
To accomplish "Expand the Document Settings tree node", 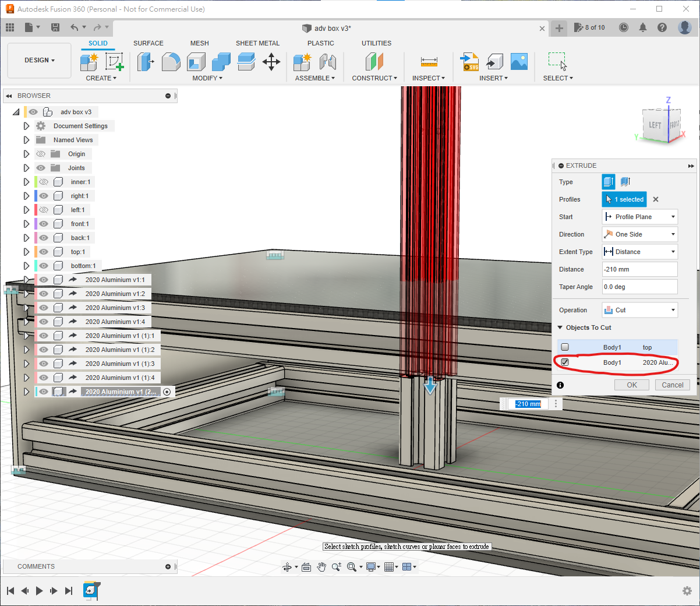I will [x=26, y=126].
